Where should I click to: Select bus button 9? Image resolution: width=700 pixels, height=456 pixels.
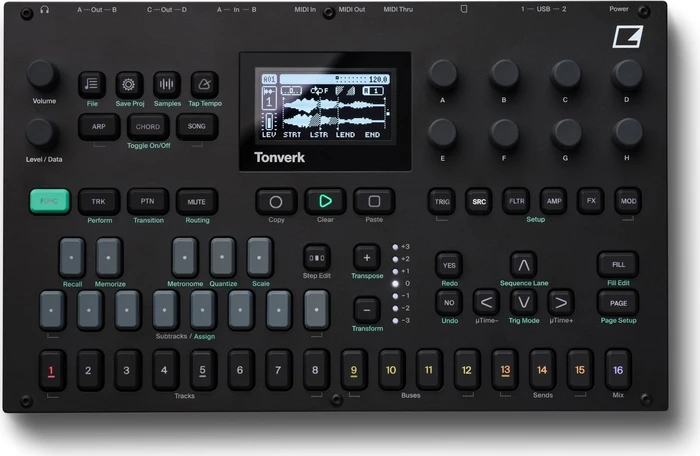coord(354,370)
